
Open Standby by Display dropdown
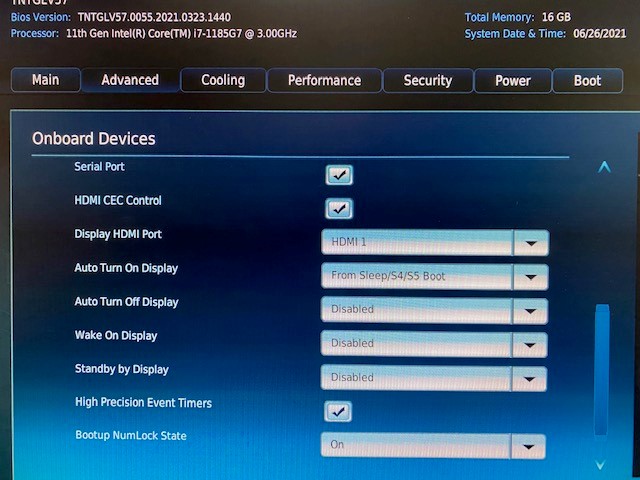click(528, 378)
